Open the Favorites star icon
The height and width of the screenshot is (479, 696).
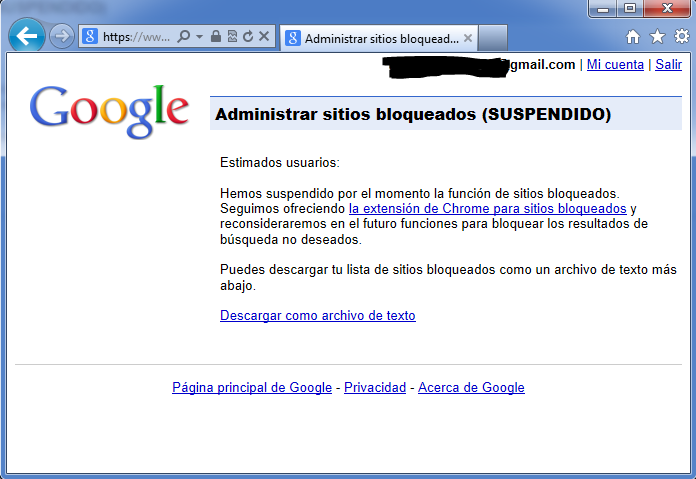657,37
